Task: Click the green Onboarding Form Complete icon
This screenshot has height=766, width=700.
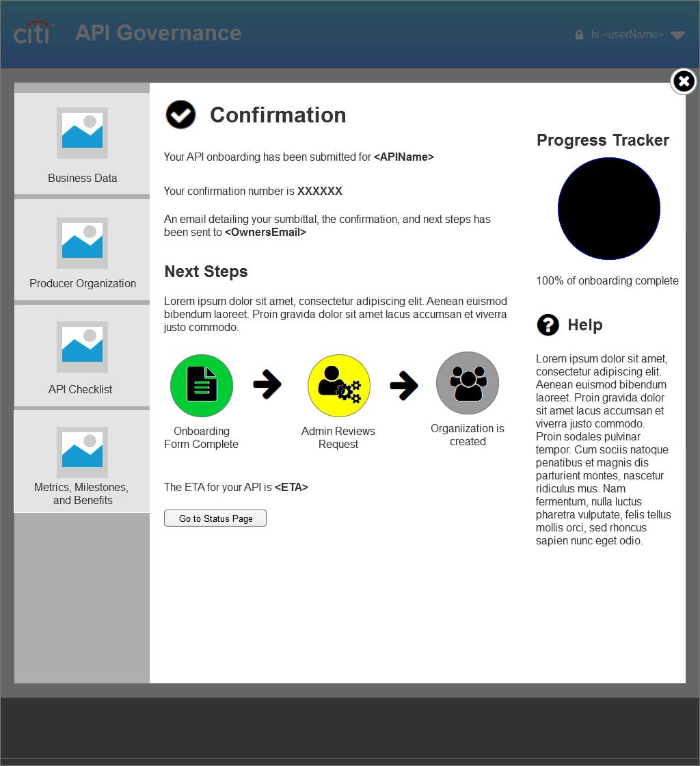Action: [202, 386]
